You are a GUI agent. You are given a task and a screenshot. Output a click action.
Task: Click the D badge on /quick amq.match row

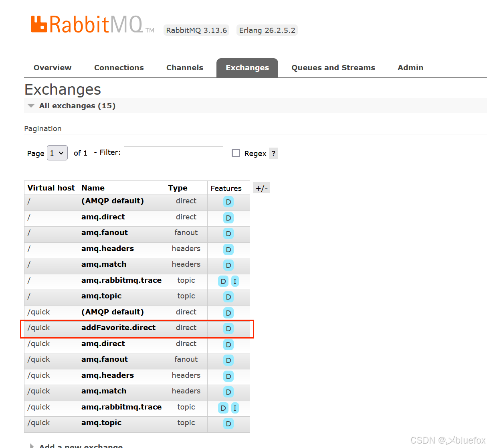pyautogui.click(x=228, y=392)
